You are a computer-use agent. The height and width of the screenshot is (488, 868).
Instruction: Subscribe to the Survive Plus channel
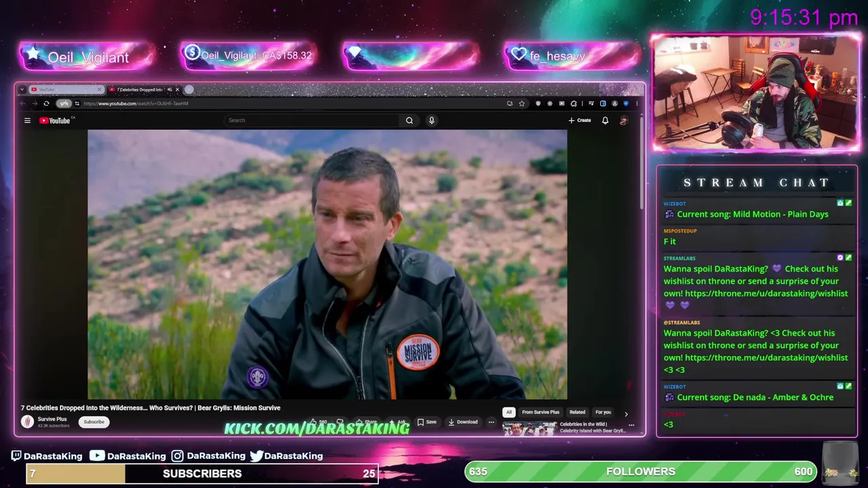pos(94,422)
